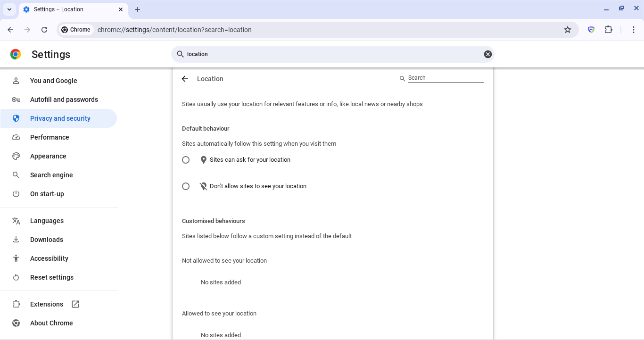
Task: Select the Settings – Location browser tab
Action: [73, 9]
